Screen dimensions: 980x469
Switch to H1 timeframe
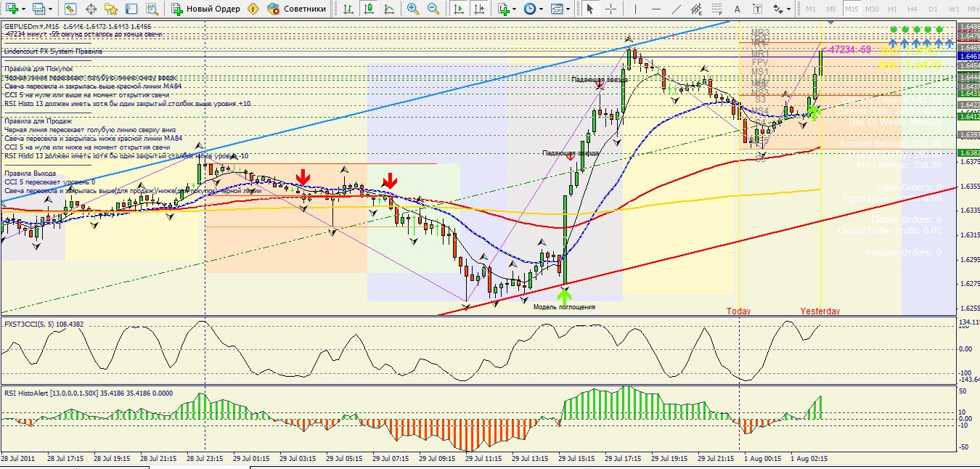pos(892,9)
